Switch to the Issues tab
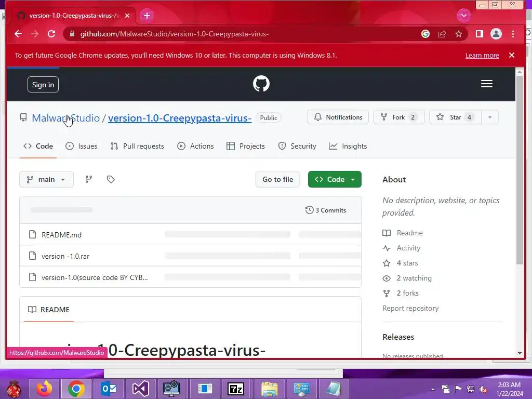This screenshot has width=532, height=399. tap(82, 146)
